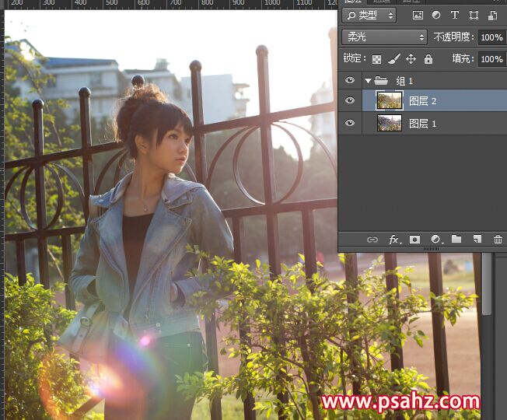507x420 pixels.
Task: Click the type layer filter icon
Action: pyautogui.click(x=455, y=15)
